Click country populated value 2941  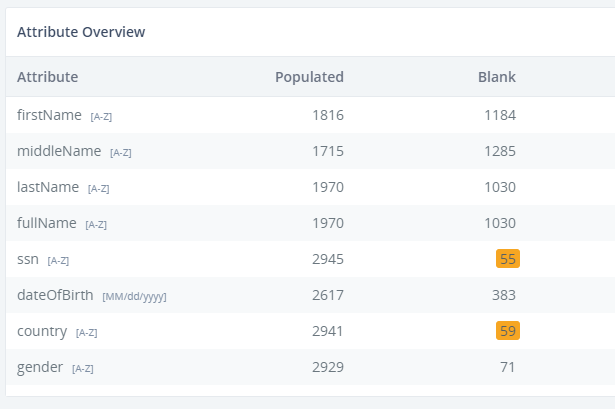point(328,331)
